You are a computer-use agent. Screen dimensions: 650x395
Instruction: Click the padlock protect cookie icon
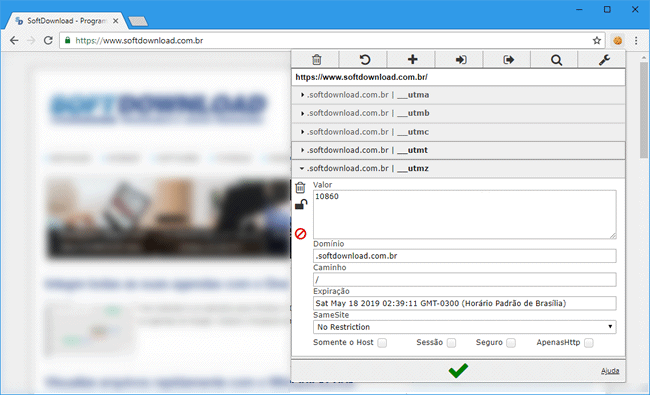coord(301,204)
